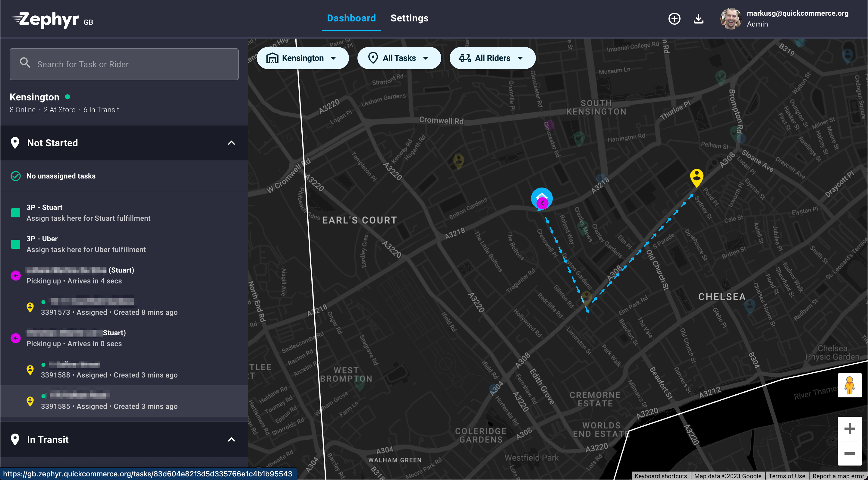868x480 pixels.
Task: Click the download icon in header
Action: click(x=699, y=18)
